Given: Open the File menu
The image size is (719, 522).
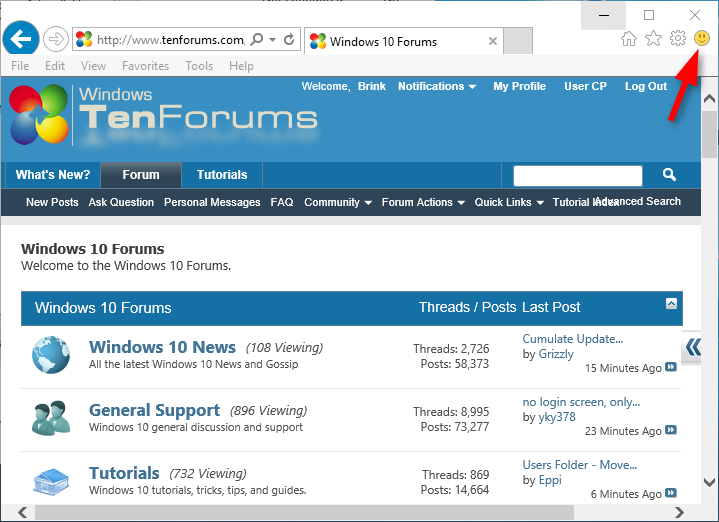Looking at the screenshot, I should 20,66.
